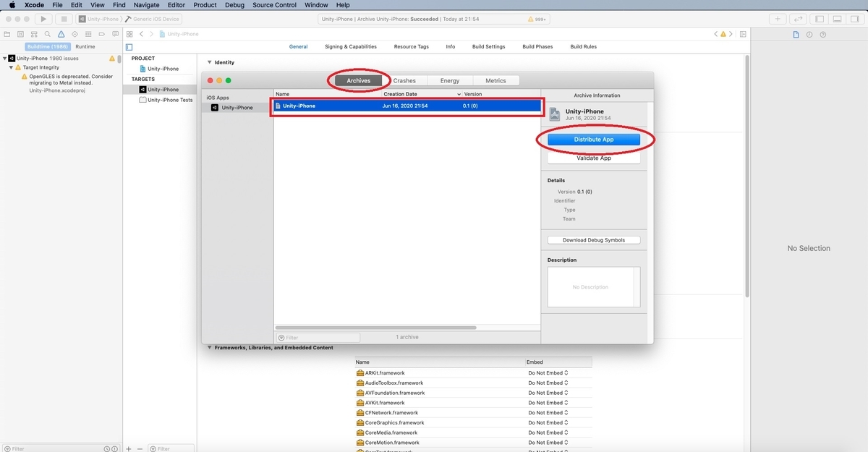Viewport: 868px width, 452px height.
Task: Click the add editor split icon
Action: (743, 34)
